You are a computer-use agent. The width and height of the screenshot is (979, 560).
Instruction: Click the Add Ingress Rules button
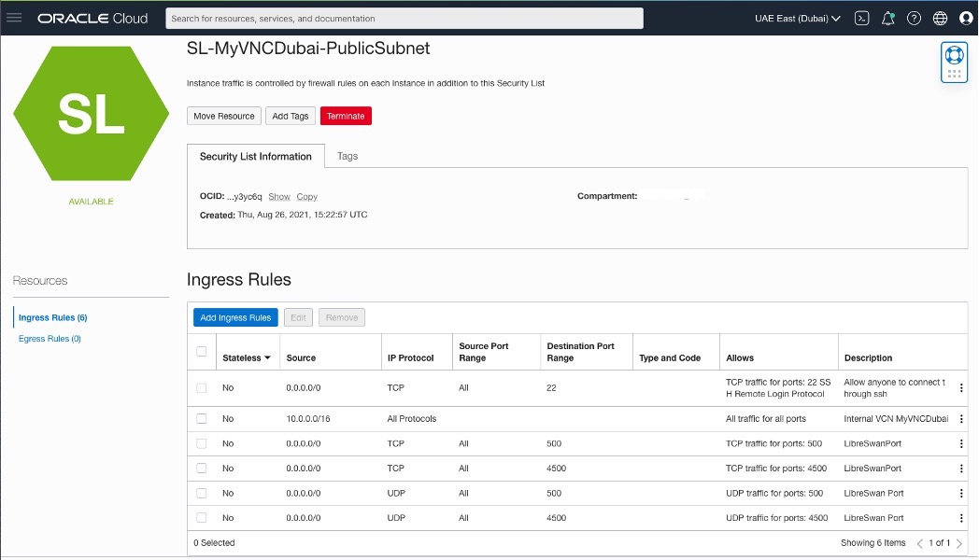(x=235, y=317)
